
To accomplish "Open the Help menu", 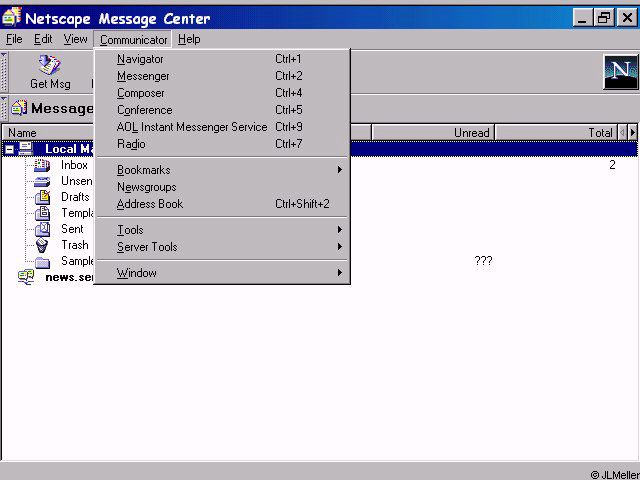I will (x=189, y=39).
